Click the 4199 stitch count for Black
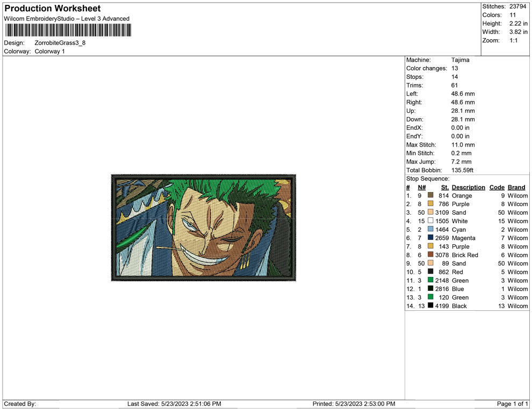Screen dimensions: 532x409 pyautogui.click(x=442, y=305)
